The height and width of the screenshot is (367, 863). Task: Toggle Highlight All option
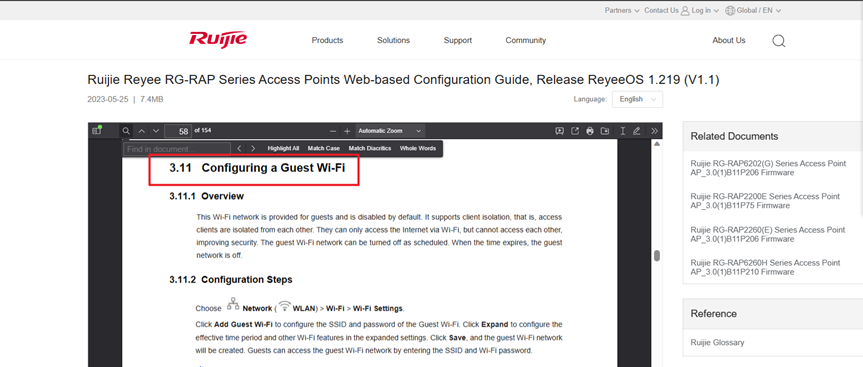click(283, 149)
